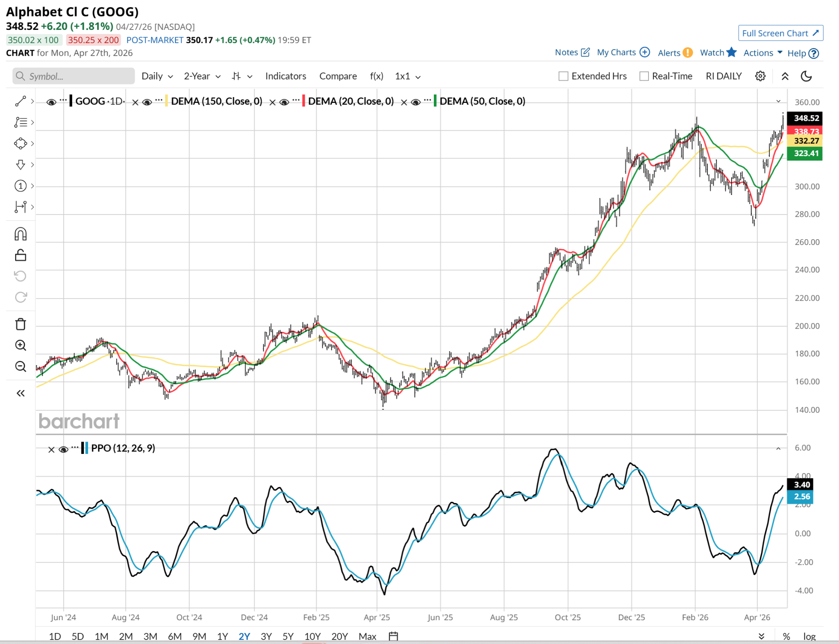Click the zoom out magnifier icon
The image size is (839, 644).
click(x=20, y=366)
